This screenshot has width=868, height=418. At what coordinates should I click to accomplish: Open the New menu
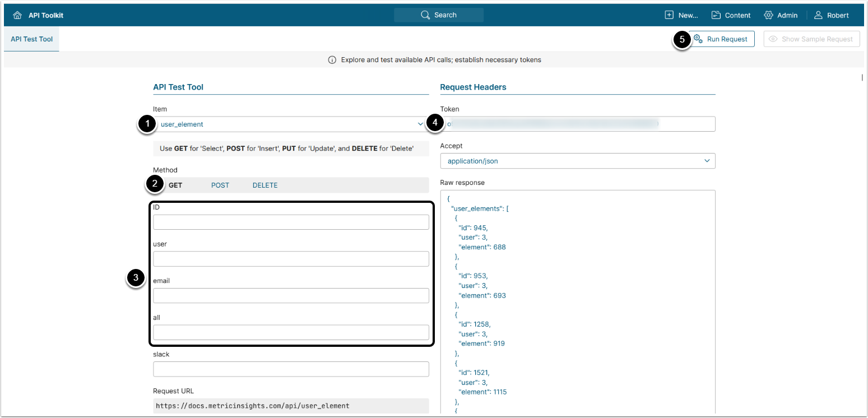click(681, 15)
